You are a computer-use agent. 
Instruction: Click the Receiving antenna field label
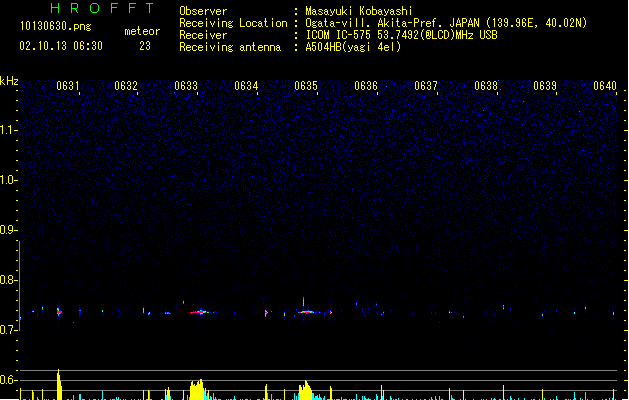pyautogui.click(x=230, y=47)
